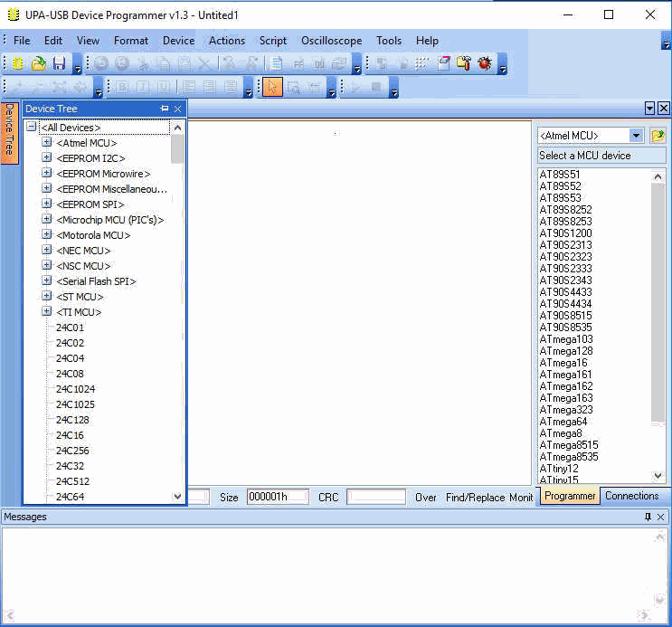
Task: Close the editor document area X
Action: click(x=664, y=108)
